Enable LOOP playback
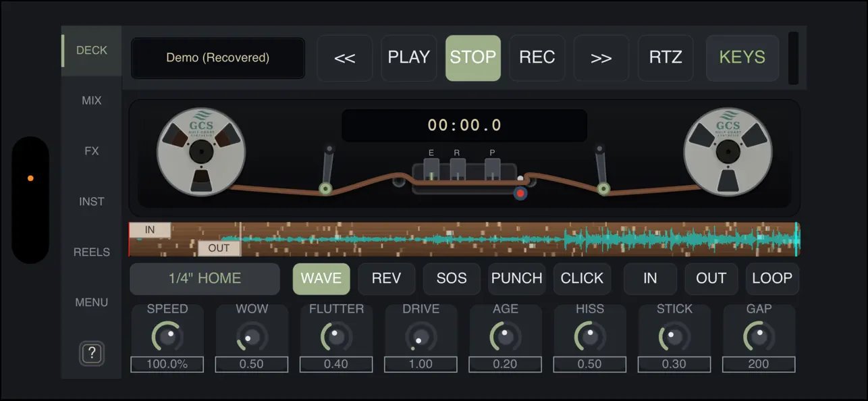Screen dimensions: 868x401 click(772, 279)
